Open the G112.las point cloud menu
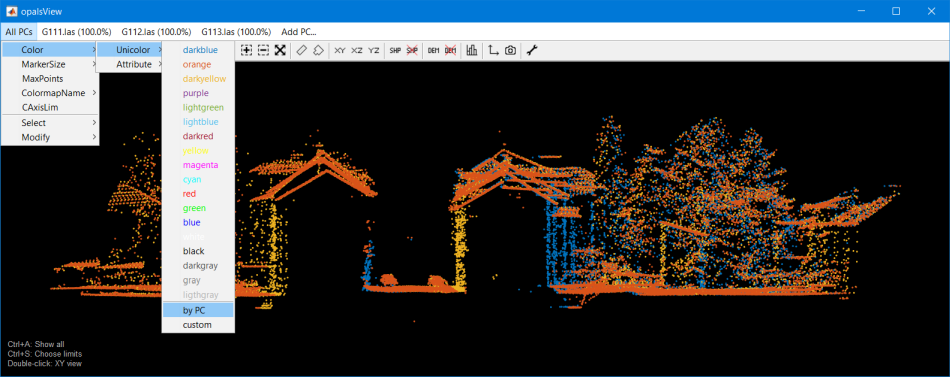 [x=156, y=32]
